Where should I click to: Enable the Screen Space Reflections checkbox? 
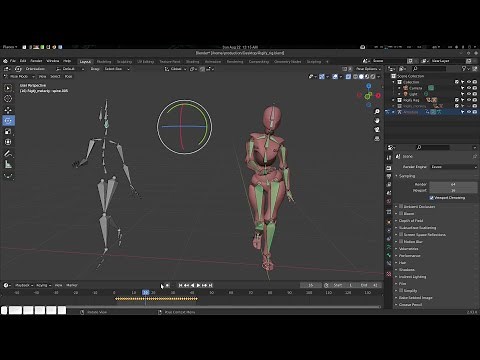click(x=401, y=234)
